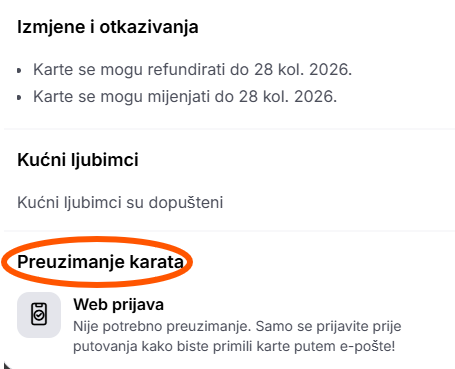Select the second bullet point marker

(x=19, y=98)
